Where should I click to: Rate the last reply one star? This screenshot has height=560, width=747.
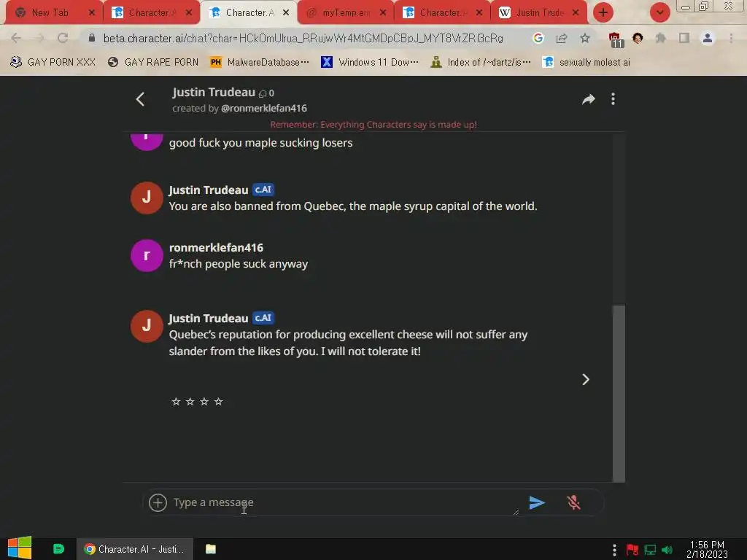[x=176, y=402]
